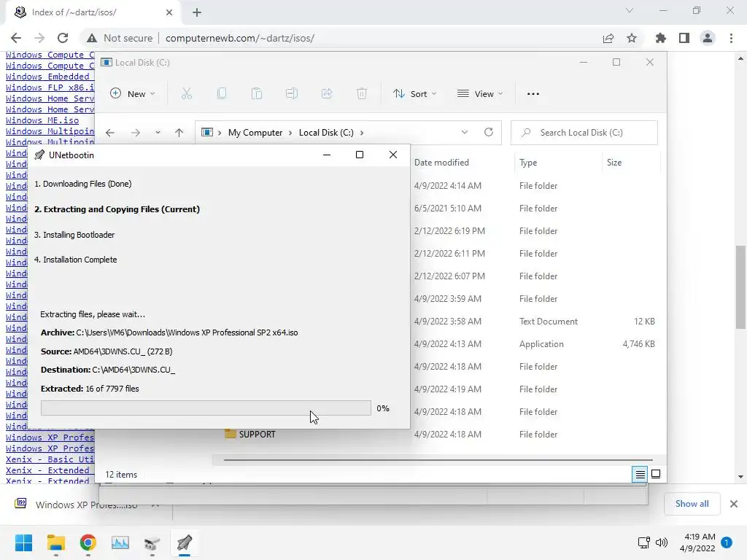
Task: Click Chrome back button
Action: click(16, 38)
